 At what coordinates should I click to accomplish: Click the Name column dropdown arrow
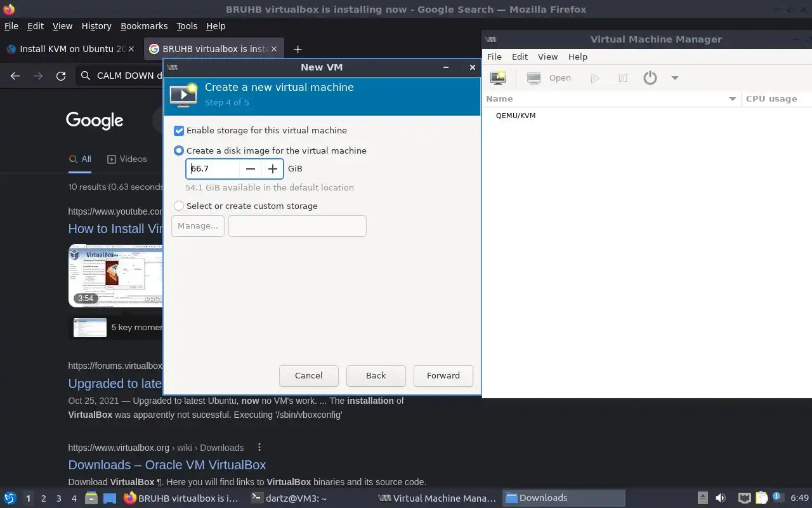[732, 99]
